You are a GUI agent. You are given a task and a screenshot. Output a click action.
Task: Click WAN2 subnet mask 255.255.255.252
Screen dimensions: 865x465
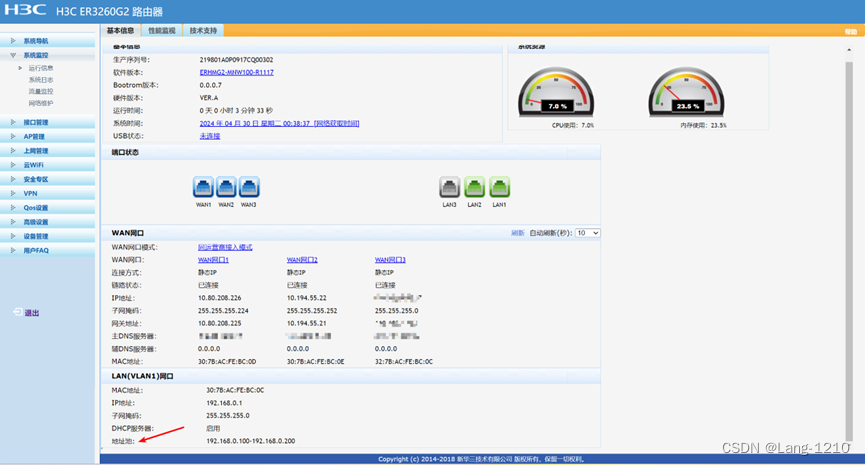click(x=312, y=311)
